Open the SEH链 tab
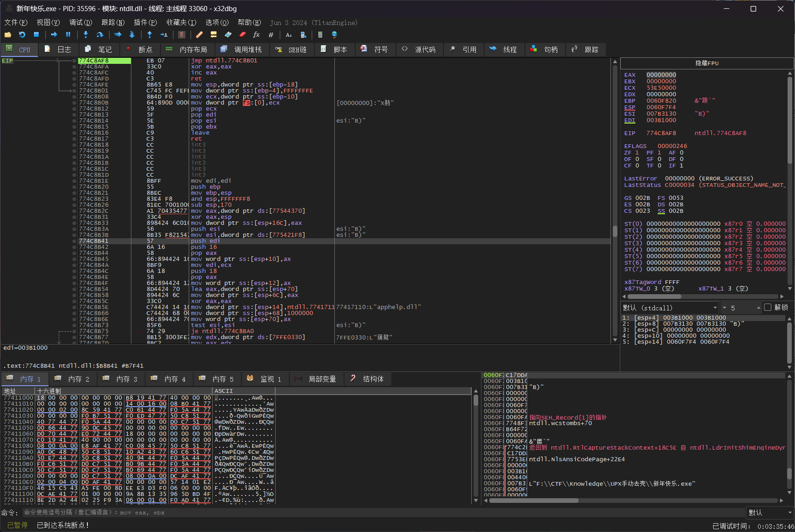The width and height of the screenshot is (795, 532). 291,49
